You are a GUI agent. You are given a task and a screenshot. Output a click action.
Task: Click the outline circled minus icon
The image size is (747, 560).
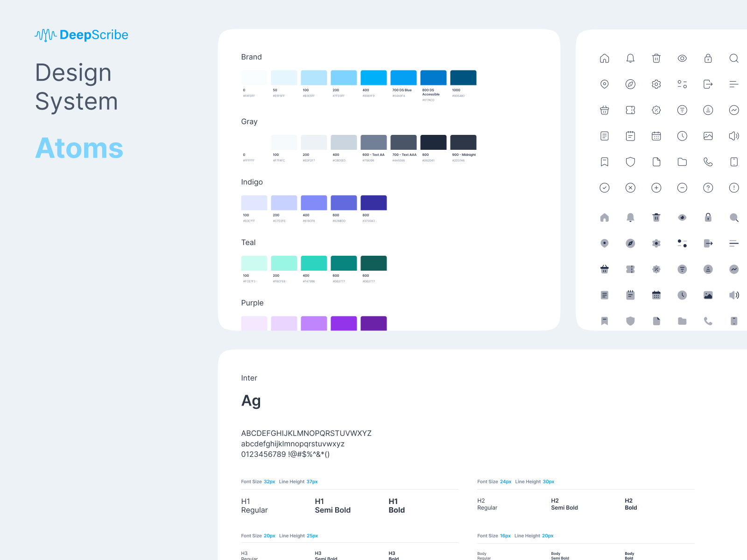(x=682, y=188)
